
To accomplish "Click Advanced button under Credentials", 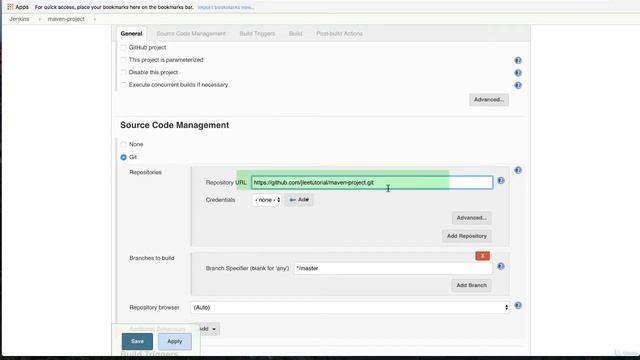I will pos(471,218).
